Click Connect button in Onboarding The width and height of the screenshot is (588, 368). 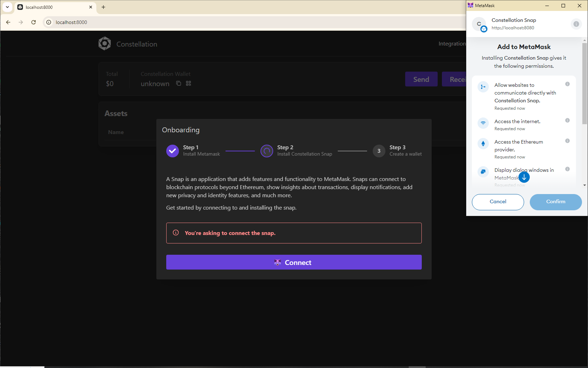(x=294, y=262)
